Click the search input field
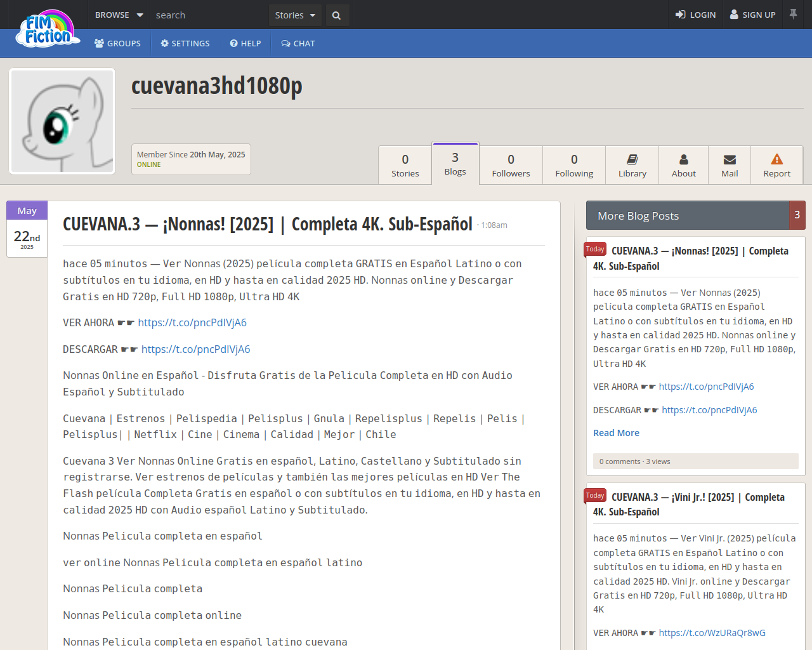This screenshot has height=650, width=812. (209, 15)
